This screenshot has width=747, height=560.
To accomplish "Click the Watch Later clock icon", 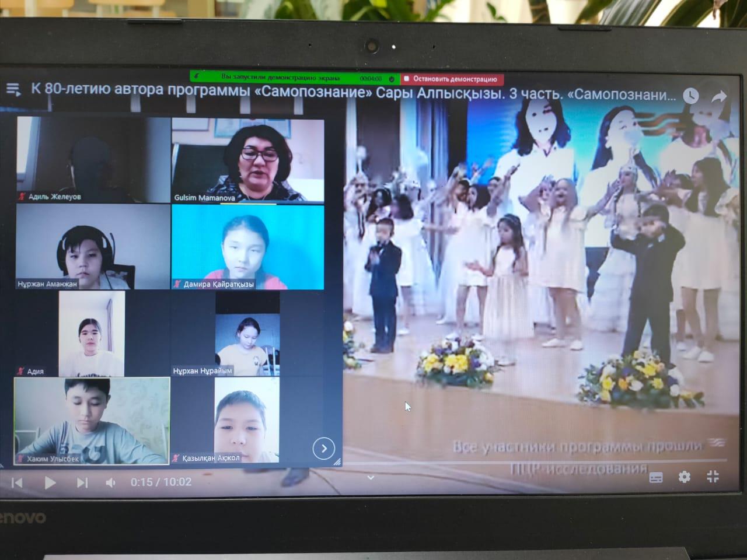I will click(x=690, y=96).
